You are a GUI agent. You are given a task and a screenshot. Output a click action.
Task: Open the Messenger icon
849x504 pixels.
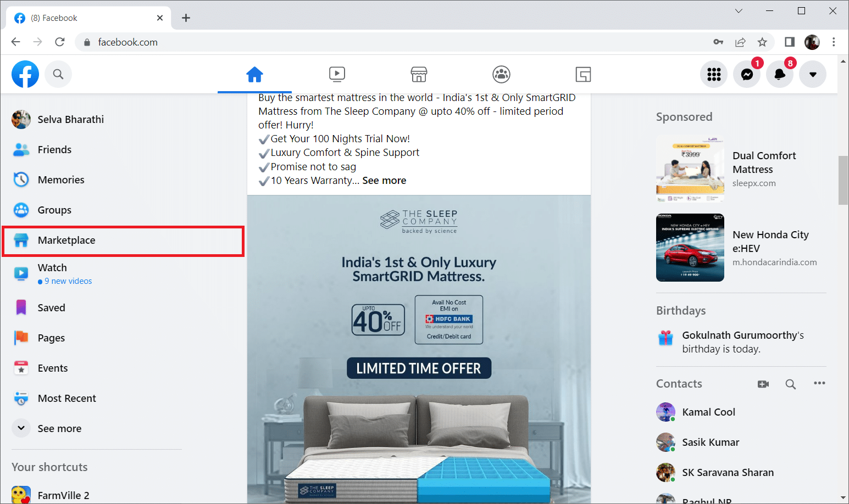pyautogui.click(x=747, y=74)
